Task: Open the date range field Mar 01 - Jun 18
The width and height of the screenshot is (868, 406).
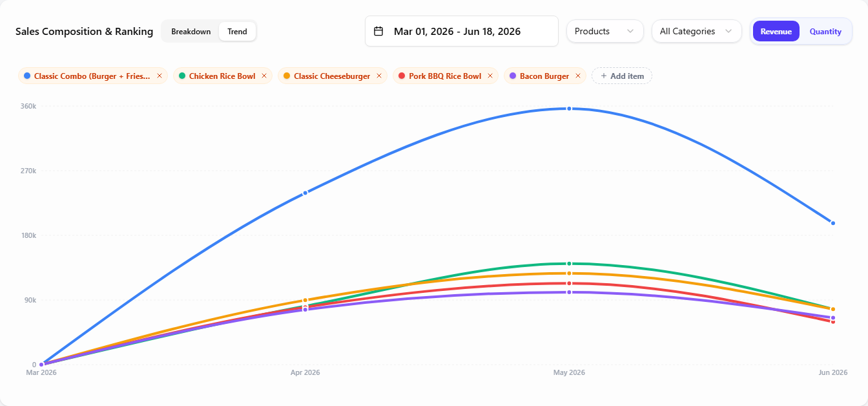Action: tap(462, 31)
